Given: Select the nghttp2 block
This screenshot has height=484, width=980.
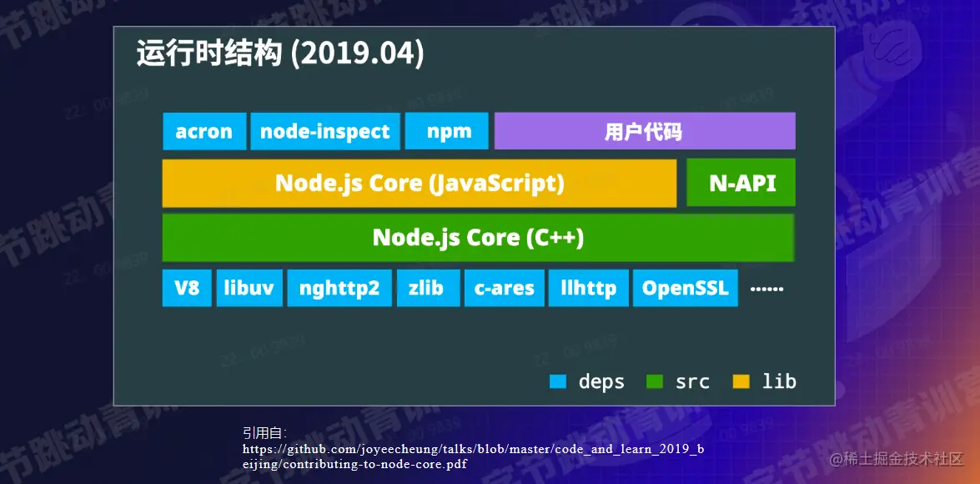Looking at the screenshot, I should tap(339, 288).
